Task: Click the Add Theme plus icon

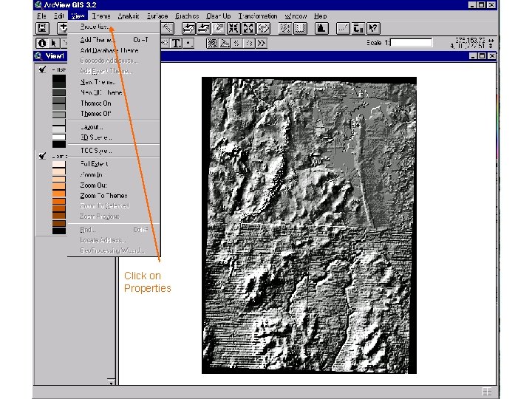Action: (x=62, y=28)
